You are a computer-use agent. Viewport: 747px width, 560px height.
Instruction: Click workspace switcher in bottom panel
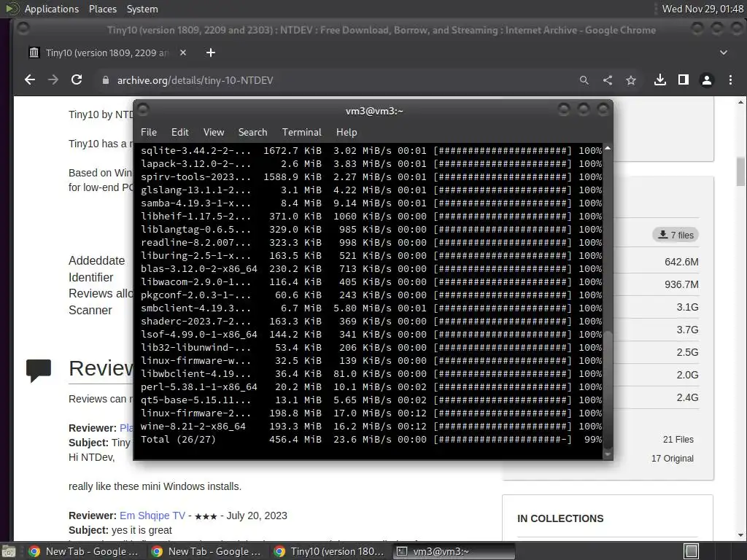(692, 551)
